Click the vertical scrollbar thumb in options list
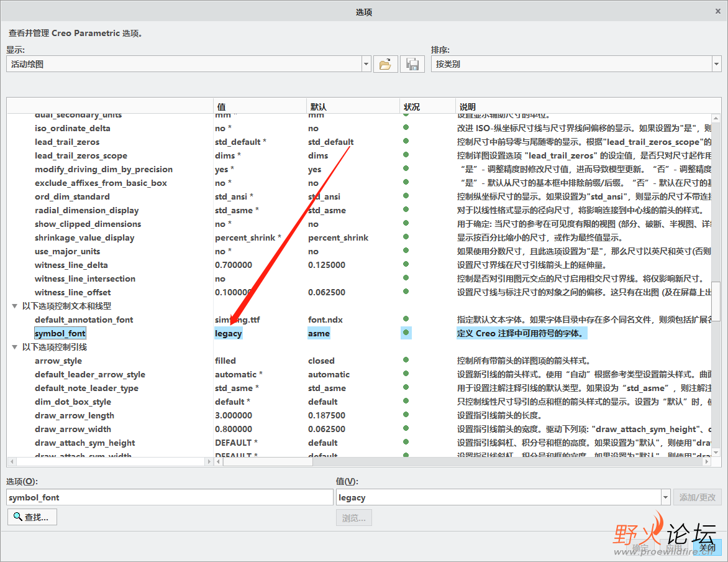 click(716, 301)
